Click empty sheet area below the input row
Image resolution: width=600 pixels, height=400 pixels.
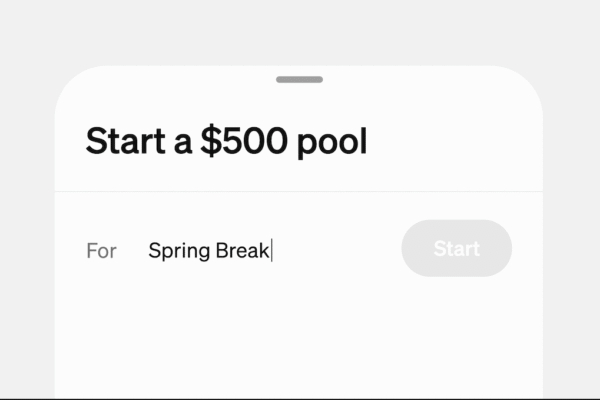click(x=300, y=340)
